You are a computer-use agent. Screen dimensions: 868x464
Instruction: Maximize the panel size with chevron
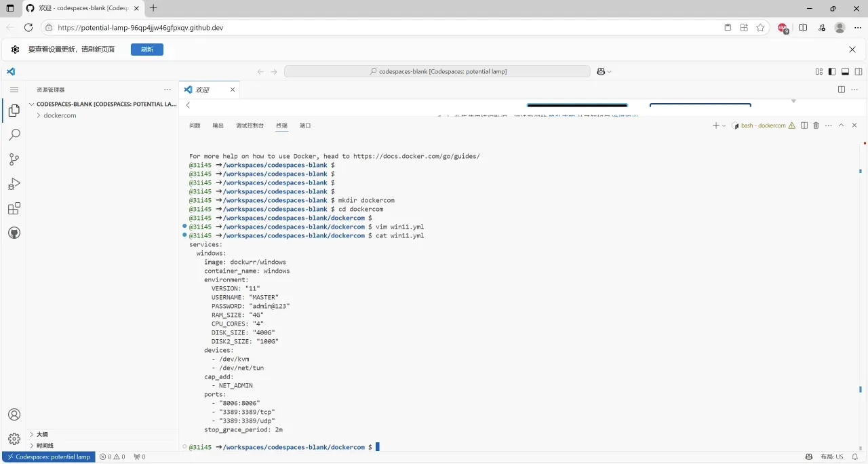point(842,125)
